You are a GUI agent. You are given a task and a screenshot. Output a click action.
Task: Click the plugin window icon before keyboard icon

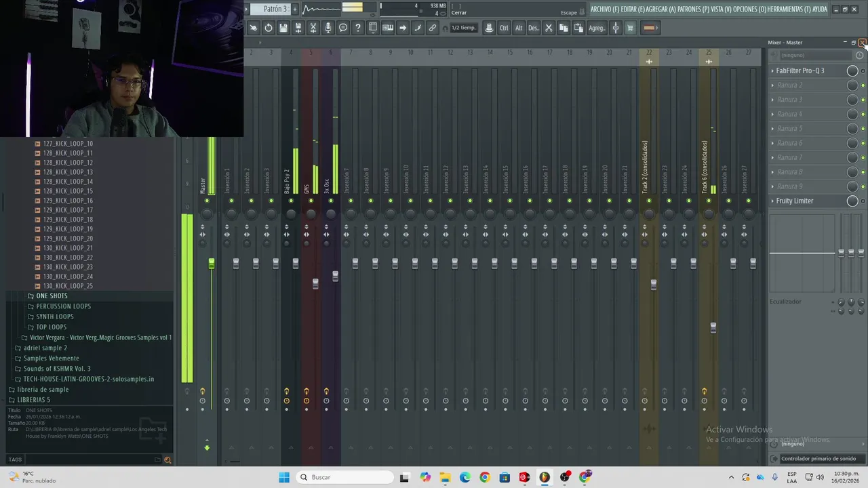click(x=373, y=28)
